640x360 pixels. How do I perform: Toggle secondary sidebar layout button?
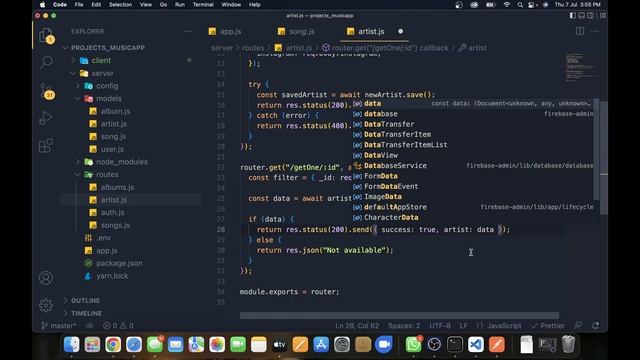tap(591, 16)
